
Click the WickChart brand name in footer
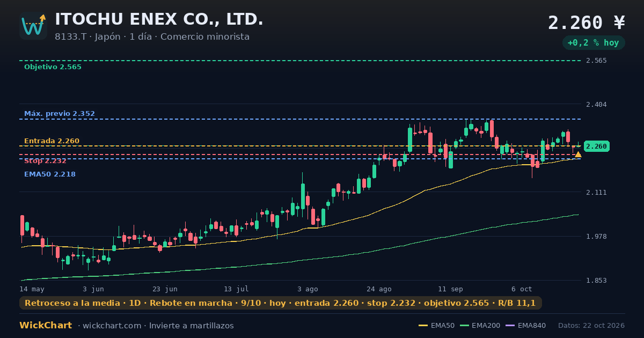click(46, 326)
